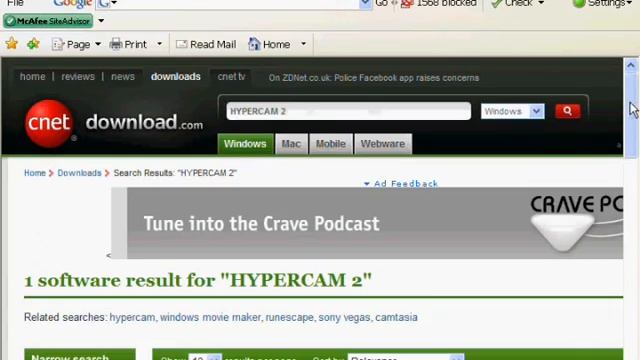Click the scrollbar up arrow
The height and width of the screenshot is (360, 640).
pos(631,65)
